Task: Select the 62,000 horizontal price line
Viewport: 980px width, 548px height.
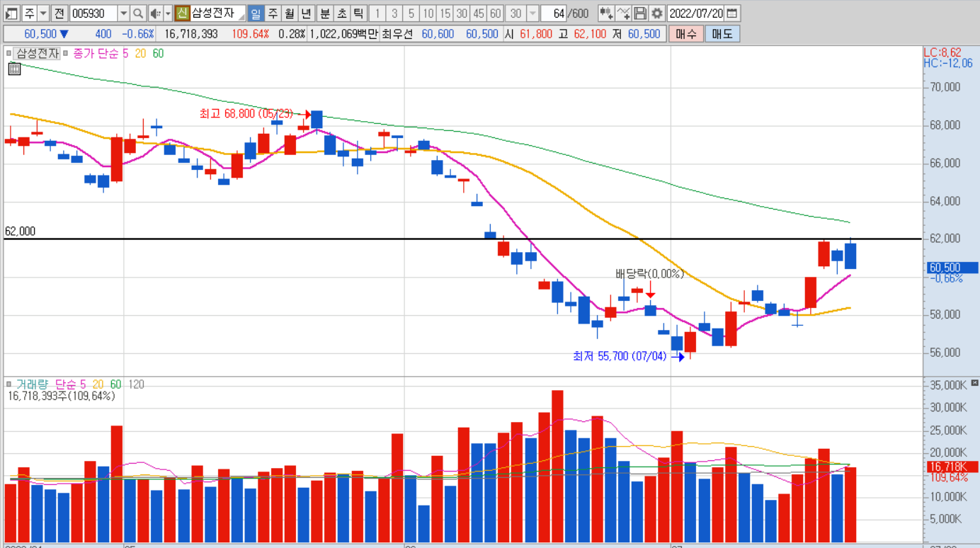Action: pyautogui.click(x=463, y=239)
